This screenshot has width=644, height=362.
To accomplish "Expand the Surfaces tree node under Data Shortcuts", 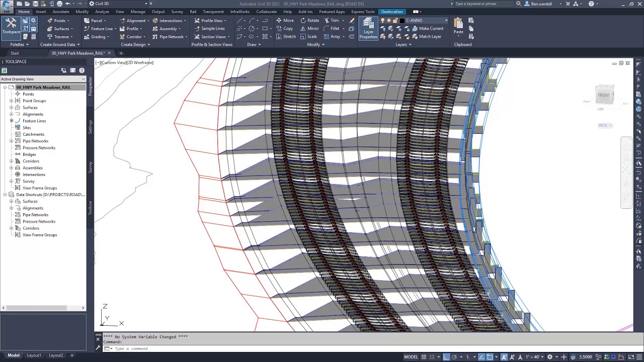I will coord(11,202).
